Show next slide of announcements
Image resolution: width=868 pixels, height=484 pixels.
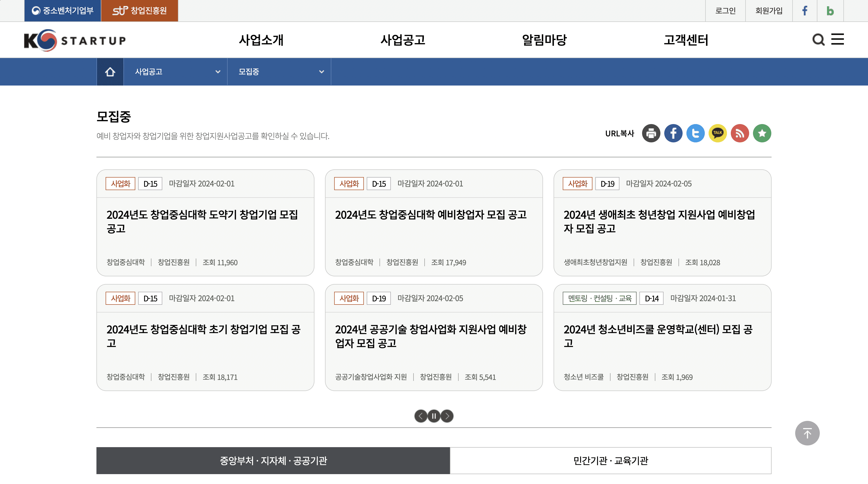point(447,416)
